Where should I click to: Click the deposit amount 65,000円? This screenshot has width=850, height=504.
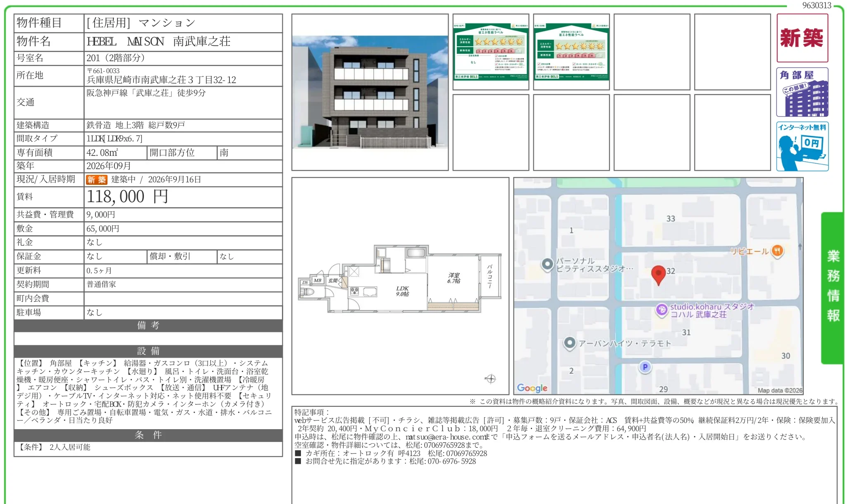coord(103,229)
